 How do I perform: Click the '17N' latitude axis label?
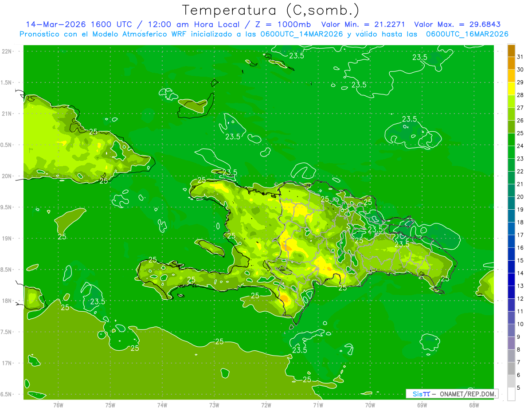(6, 363)
